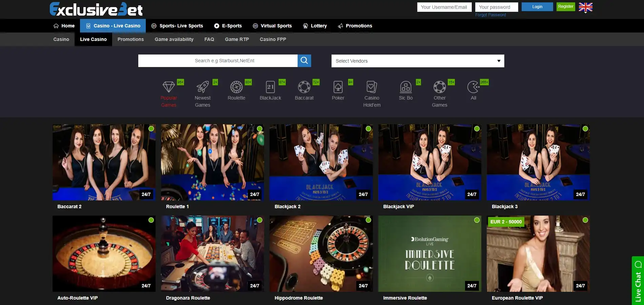Follow the Forgot Password link
This screenshot has width=644, height=305.
pyautogui.click(x=490, y=15)
